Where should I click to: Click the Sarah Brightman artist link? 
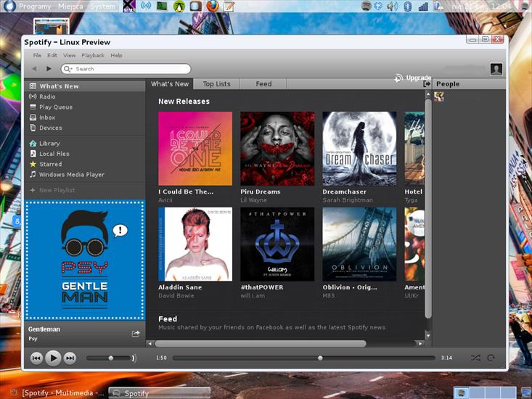point(348,200)
